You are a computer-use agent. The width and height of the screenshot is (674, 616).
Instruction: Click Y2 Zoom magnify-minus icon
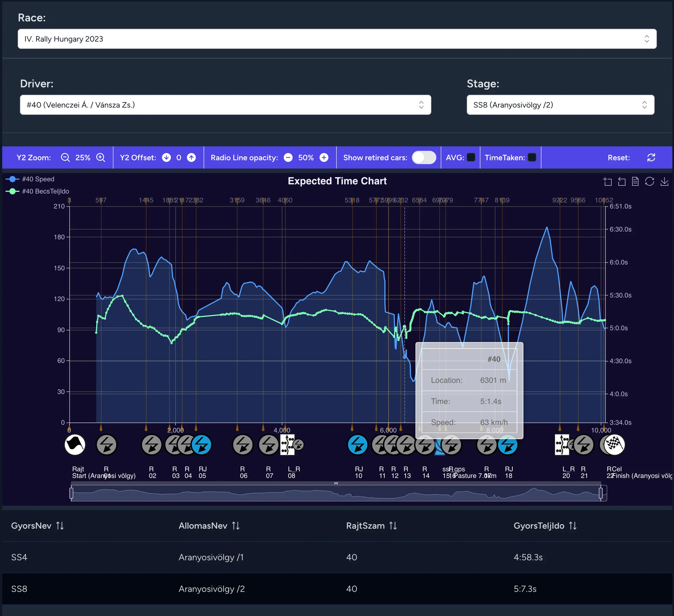click(x=65, y=157)
